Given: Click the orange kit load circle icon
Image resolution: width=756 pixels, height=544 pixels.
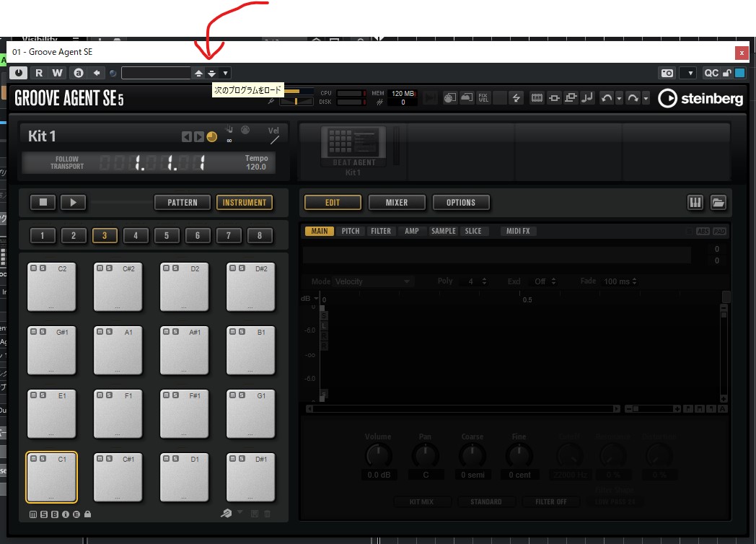Looking at the screenshot, I should pyautogui.click(x=211, y=137).
